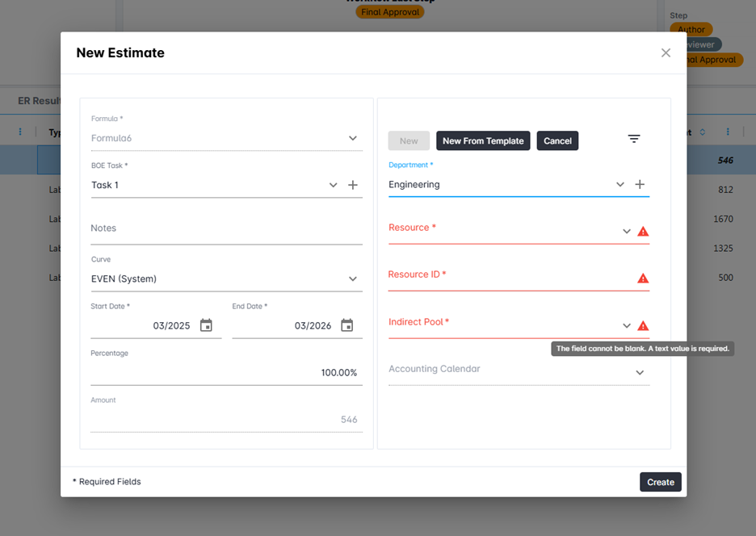Open the Start Date calendar picker
Viewport: 756px width, 536px height.
click(x=206, y=325)
